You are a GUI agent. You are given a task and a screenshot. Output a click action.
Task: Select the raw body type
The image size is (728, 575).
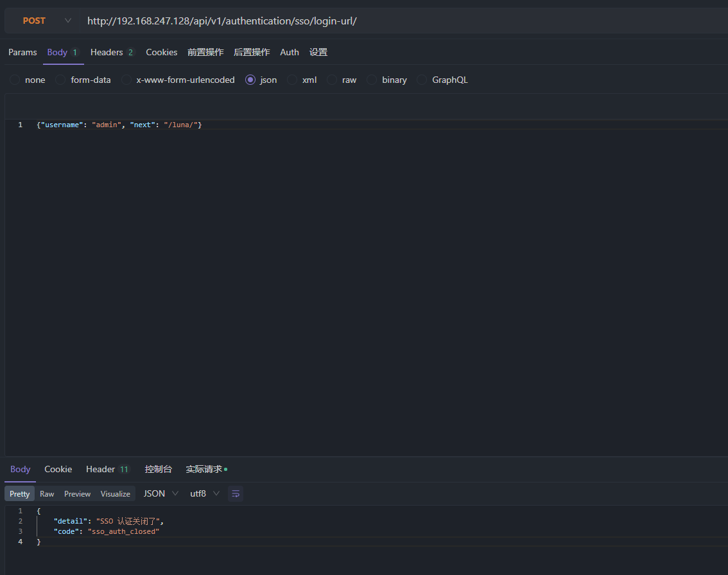coord(342,79)
